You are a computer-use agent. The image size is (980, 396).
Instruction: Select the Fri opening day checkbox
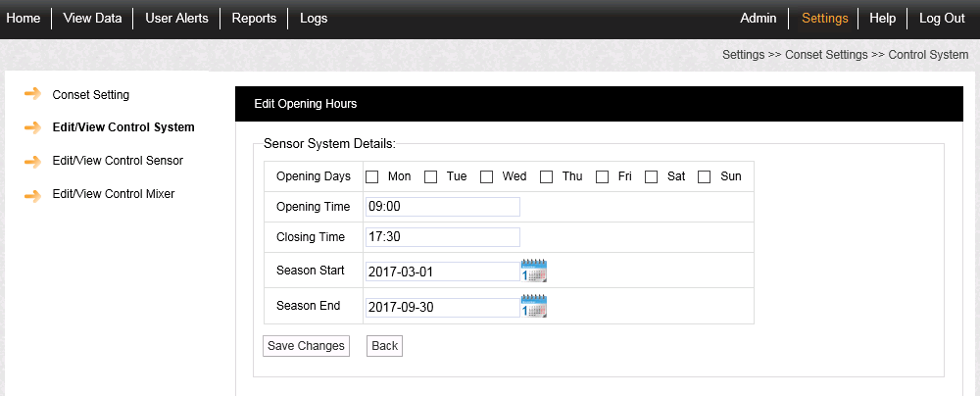[x=602, y=177]
